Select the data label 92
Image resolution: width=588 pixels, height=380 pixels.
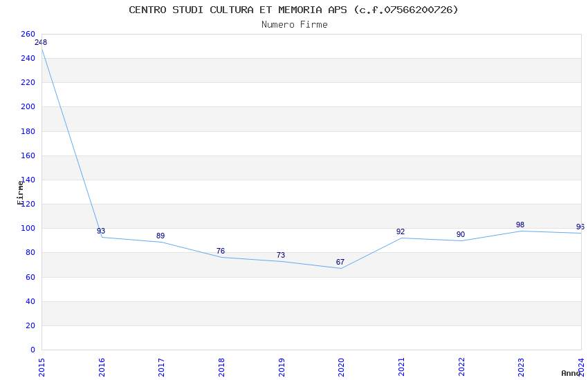click(x=401, y=231)
